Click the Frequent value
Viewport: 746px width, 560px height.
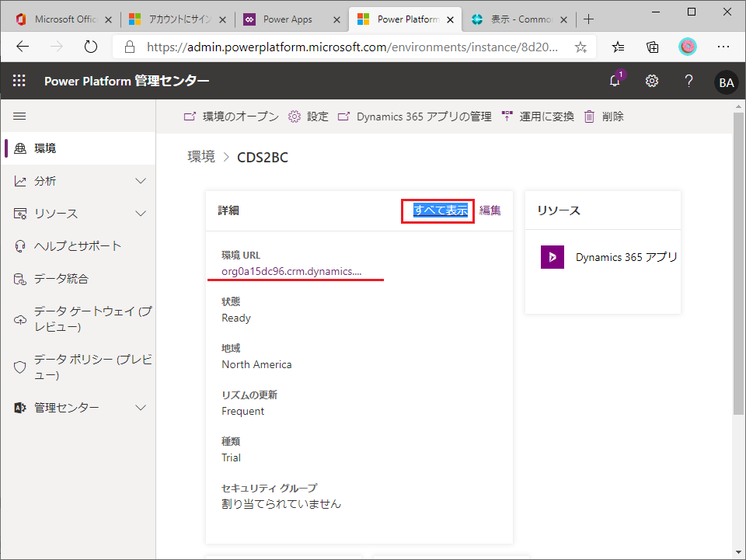[x=242, y=411]
